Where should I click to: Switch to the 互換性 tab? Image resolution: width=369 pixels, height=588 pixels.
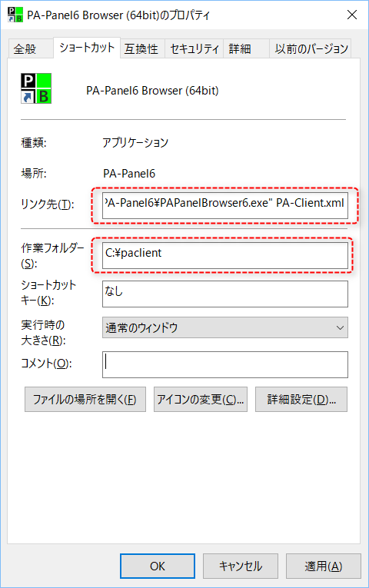[141, 48]
